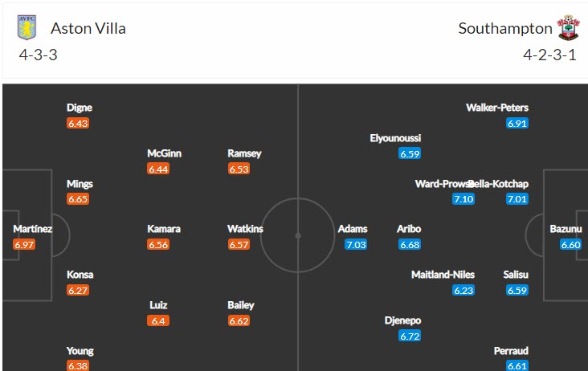Click McGinn's 6.44 rating badge

click(158, 169)
